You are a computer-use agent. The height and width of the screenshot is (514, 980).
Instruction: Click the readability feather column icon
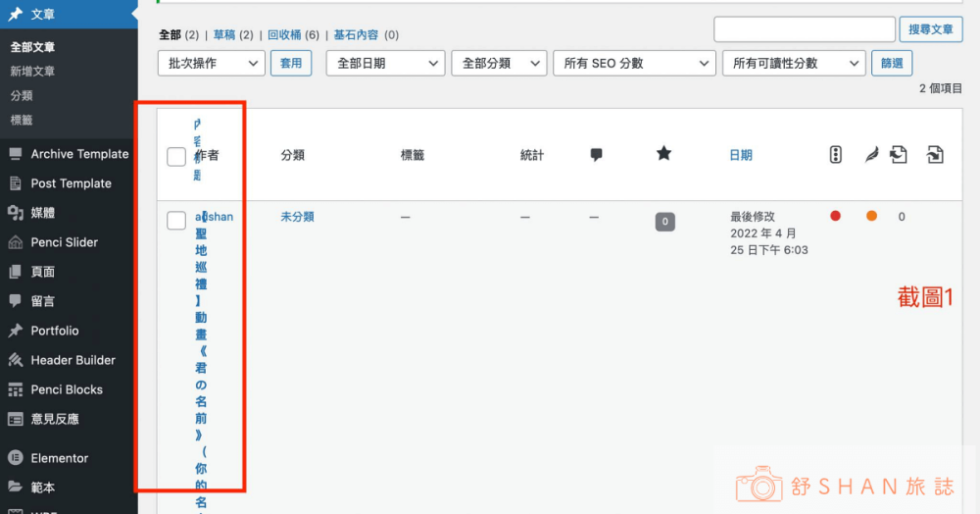click(x=871, y=154)
